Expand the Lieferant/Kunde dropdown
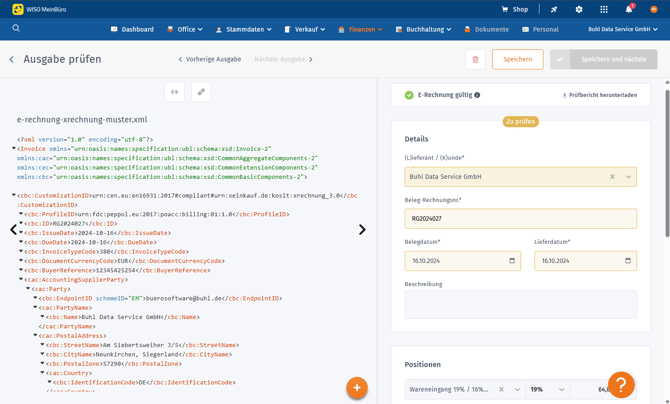 tap(628, 177)
